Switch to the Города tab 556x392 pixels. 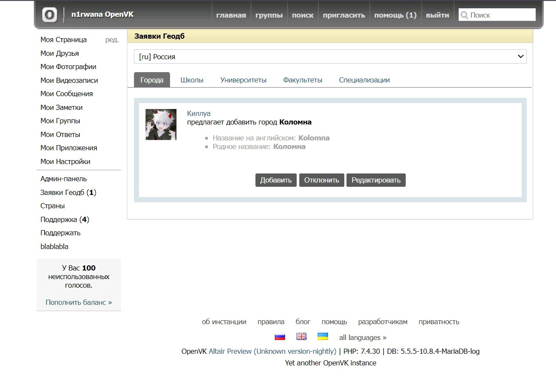pyautogui.click(x=152, y=80)
